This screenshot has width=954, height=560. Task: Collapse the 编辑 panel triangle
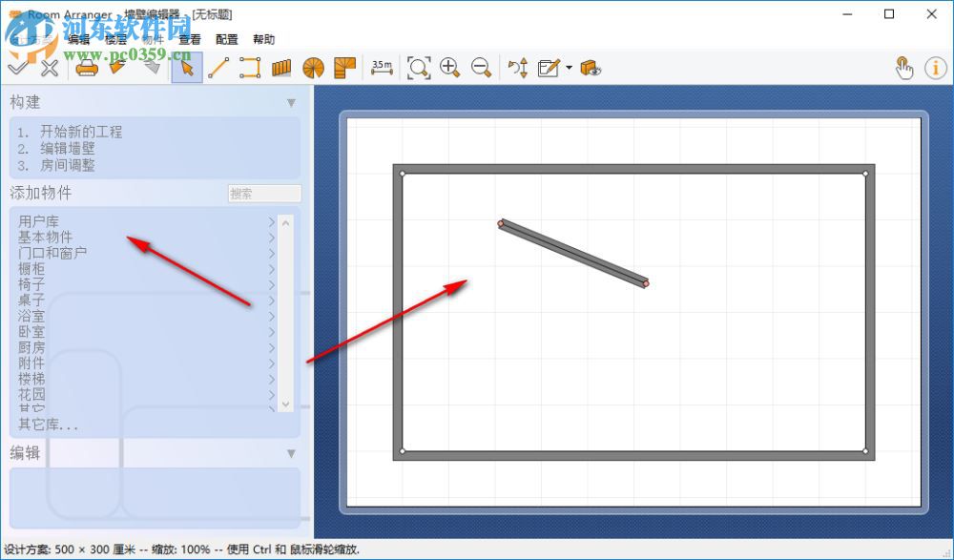pos(291,453)
